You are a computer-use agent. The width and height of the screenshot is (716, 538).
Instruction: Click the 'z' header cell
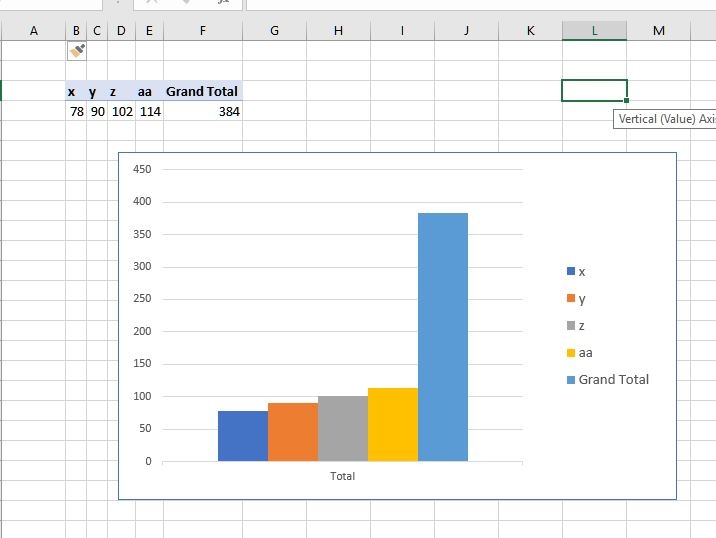click(x=121, y=91)
